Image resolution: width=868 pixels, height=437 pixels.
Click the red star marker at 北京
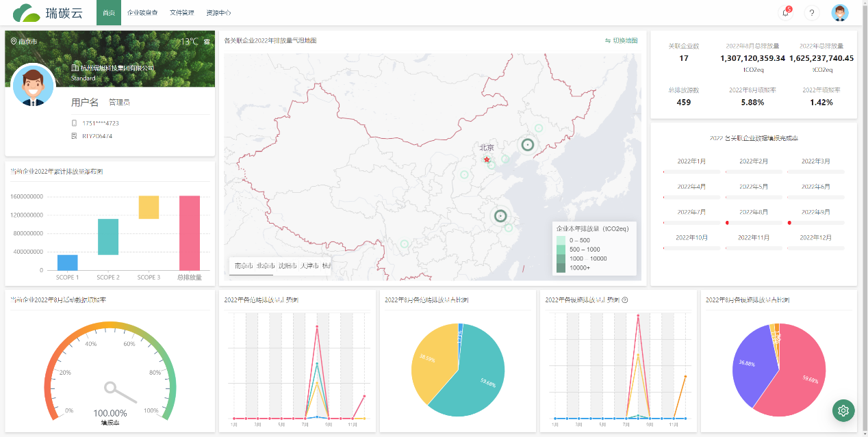pyautogui.click(x=487, y=159)
